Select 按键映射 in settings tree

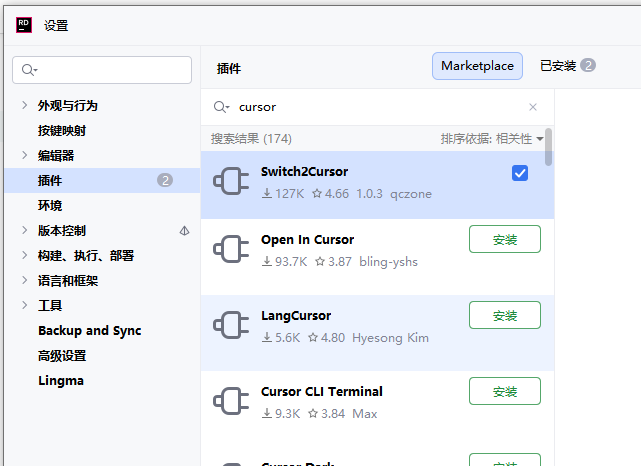pos(62,131)
